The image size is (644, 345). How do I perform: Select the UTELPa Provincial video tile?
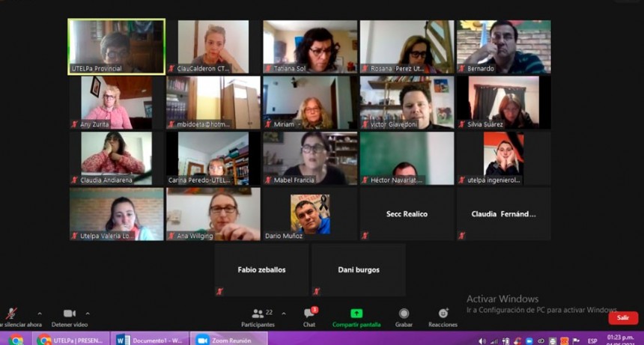coord(116,46)
